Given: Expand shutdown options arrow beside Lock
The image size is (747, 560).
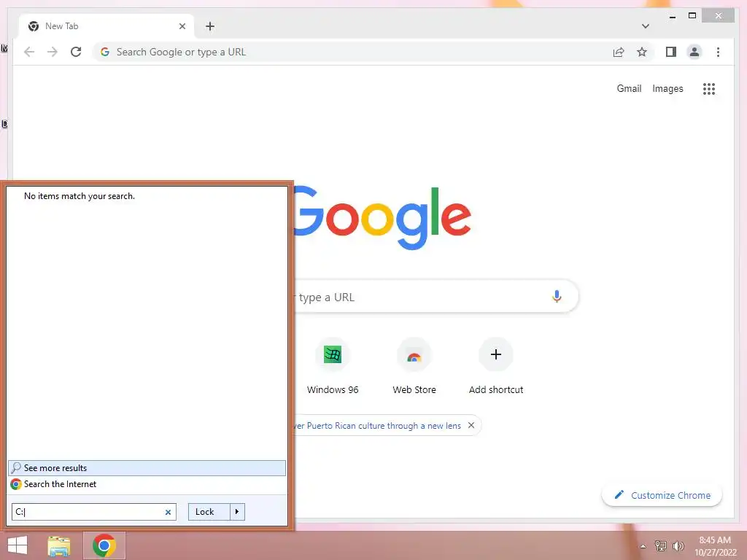Looking at the screenshot, I should 237,512.
